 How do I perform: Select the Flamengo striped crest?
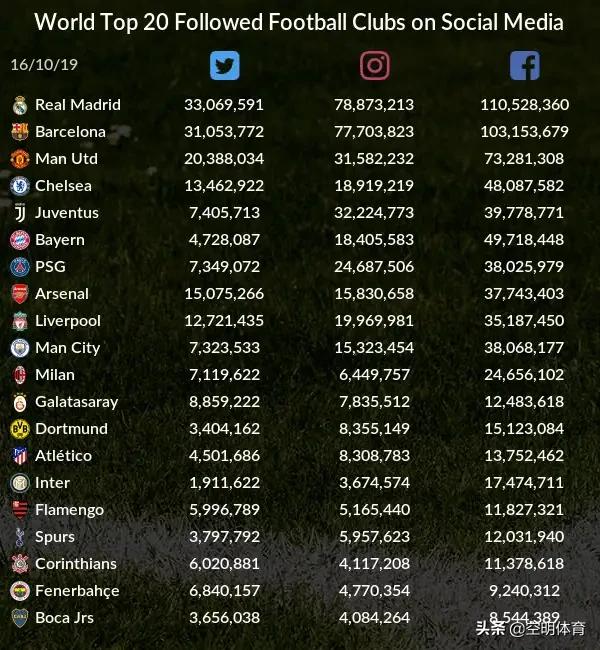(20, 510)
